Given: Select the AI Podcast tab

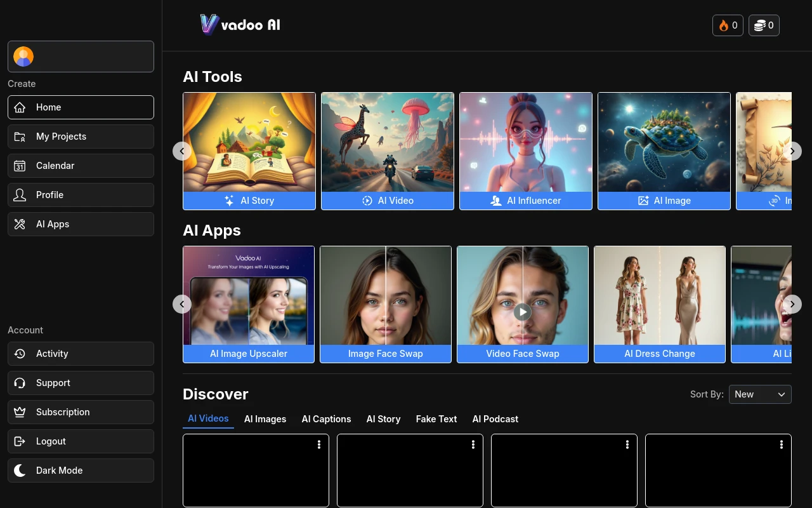Looking at the screenshot, I should click(x=495, y=419).
